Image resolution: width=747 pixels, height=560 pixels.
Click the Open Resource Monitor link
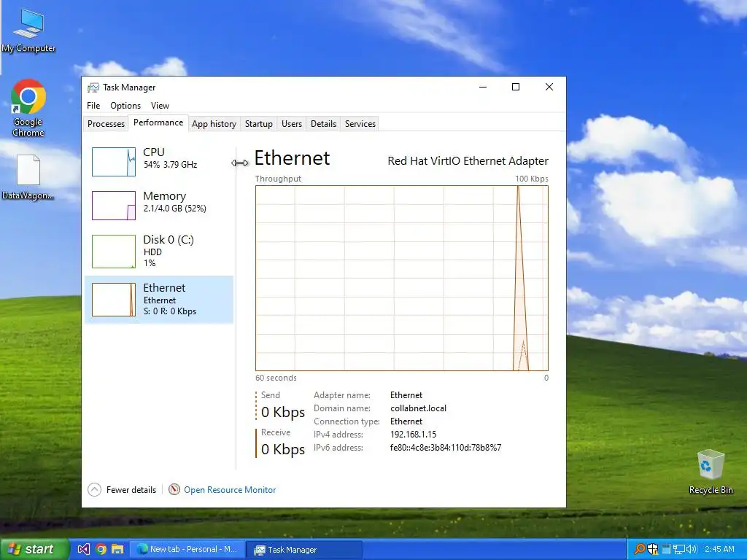tap(230, 490)
